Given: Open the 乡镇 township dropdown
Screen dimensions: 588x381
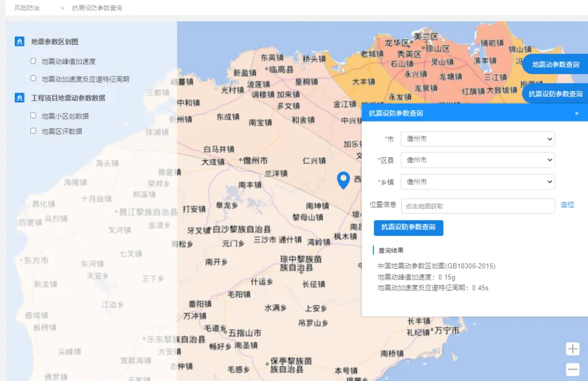Looking at the screenshot, I should (x=477, y=182).
